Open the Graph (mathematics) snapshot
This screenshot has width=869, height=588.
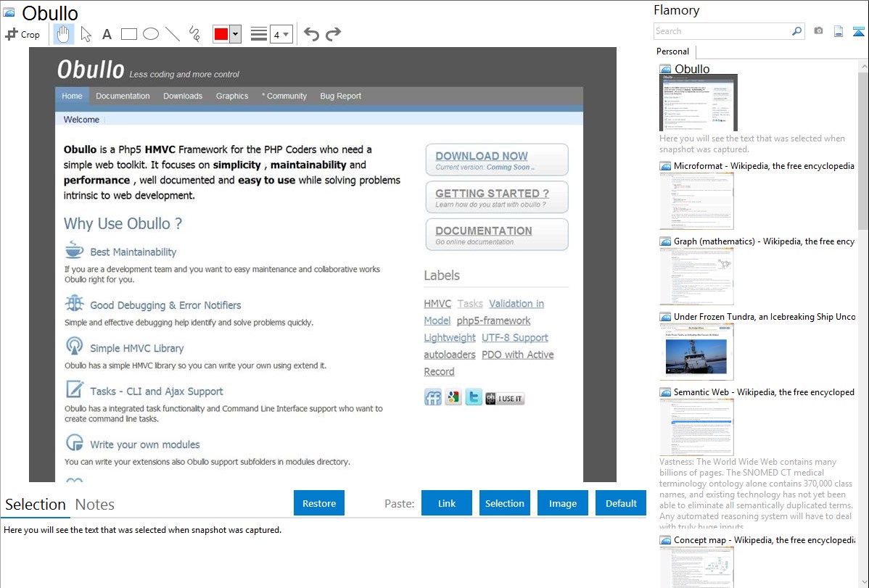pos(696,276)
